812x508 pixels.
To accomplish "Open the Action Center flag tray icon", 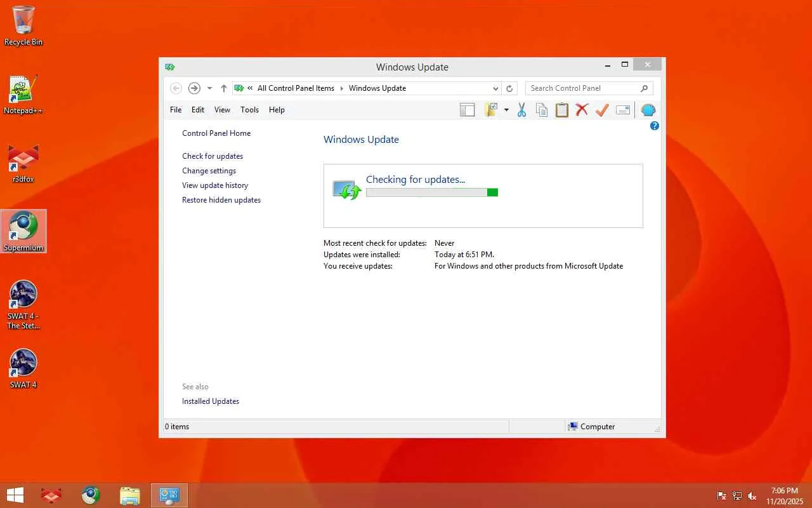I will point(722,496).
